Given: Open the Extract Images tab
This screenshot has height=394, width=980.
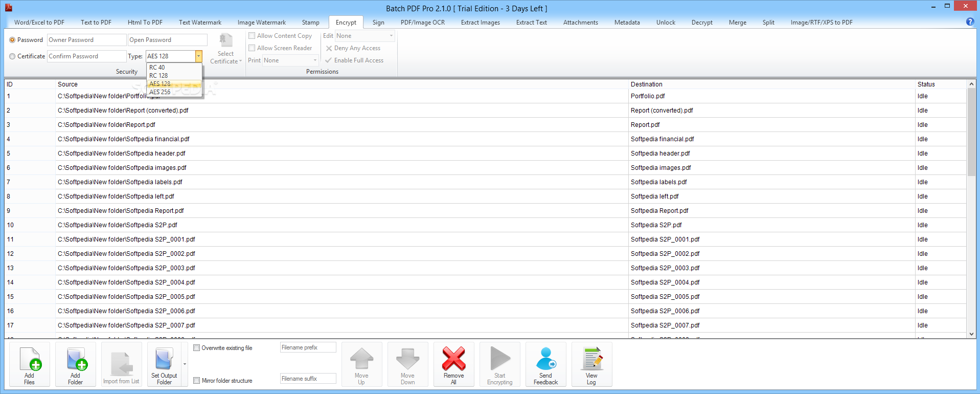Looking at the screenshot, I should [x=481, y=23].
